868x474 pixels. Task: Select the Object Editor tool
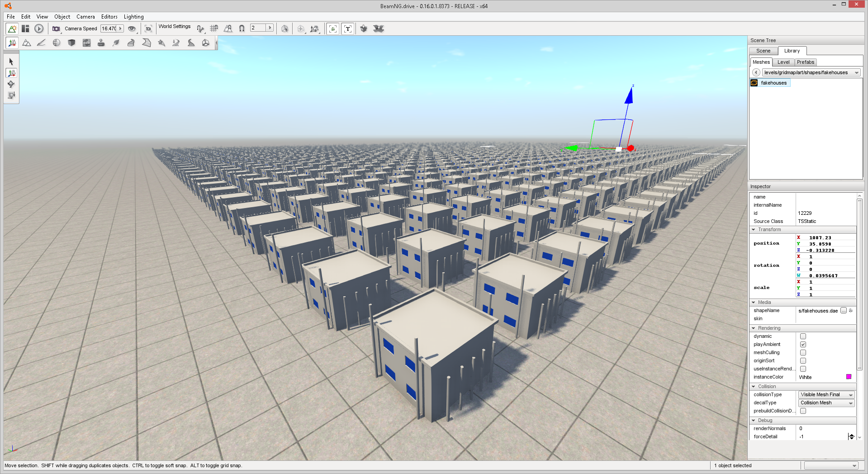tap(12, 43)
